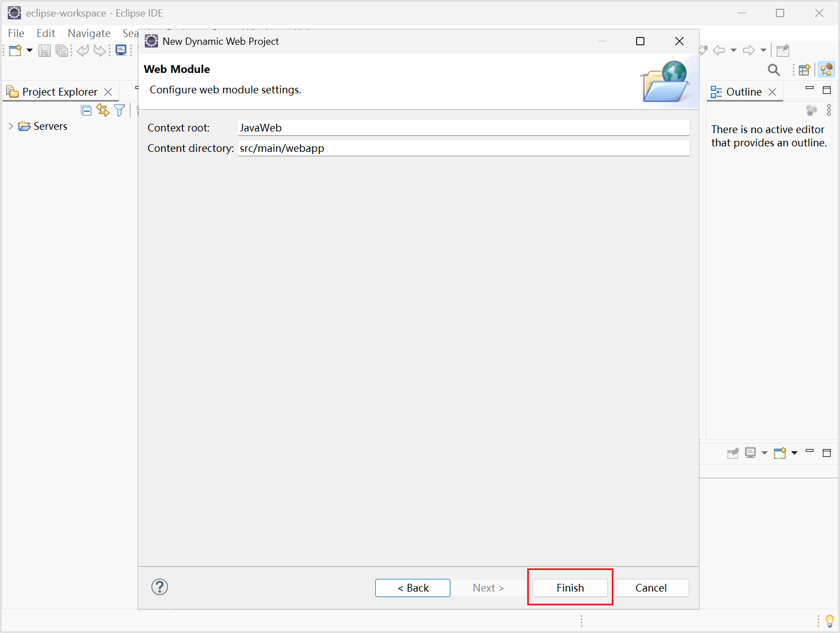Minimize the bottom console panel
Screen dimensions: 840x633
[810, 451]
